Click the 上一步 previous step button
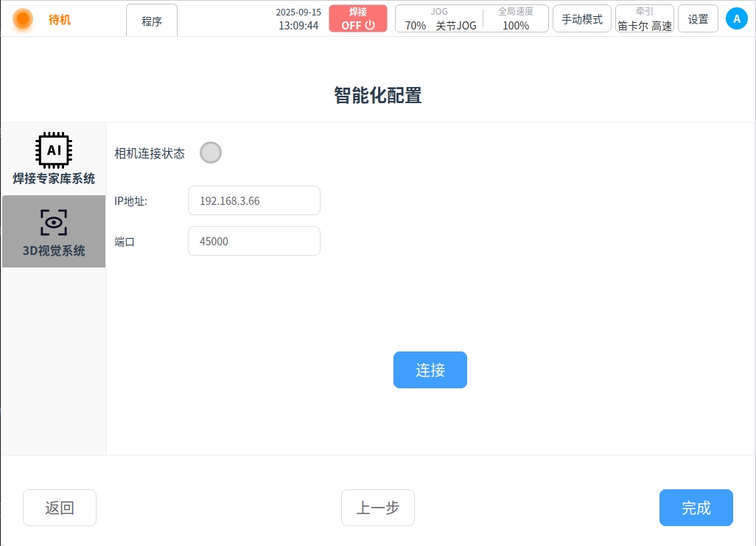This screenshot has height=546, width=756. [377, 508]
